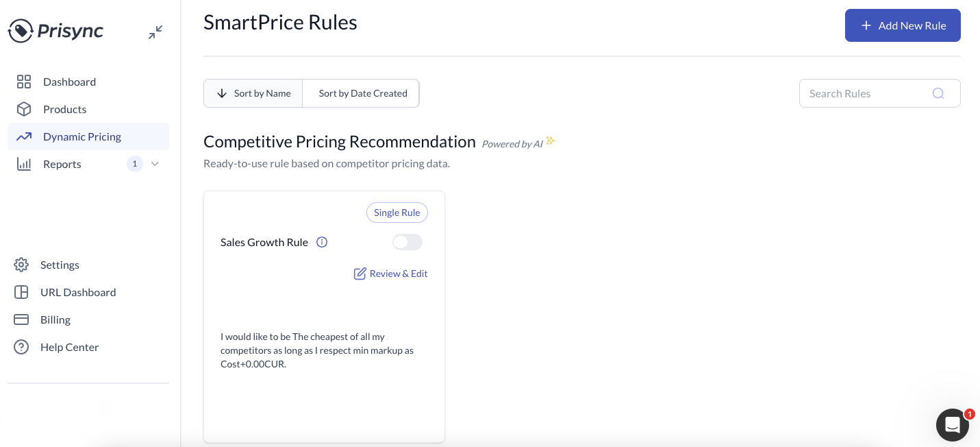Click the Help Center question mark icon
This screenshot has height=447, width=980.
pos(21,347)
